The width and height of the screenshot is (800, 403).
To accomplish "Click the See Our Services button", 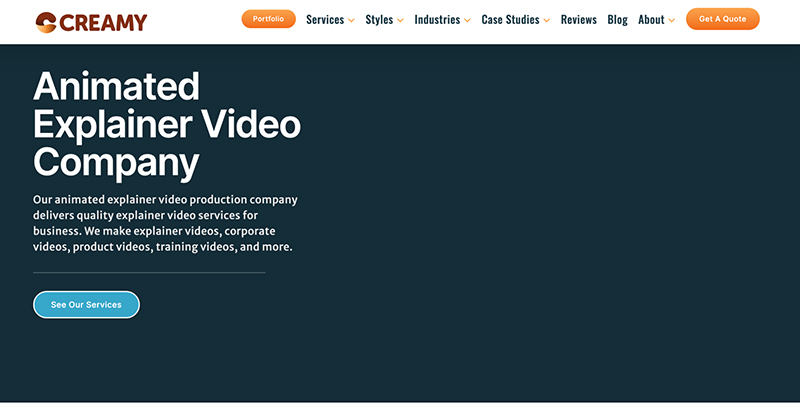I will tap(86, 305).
